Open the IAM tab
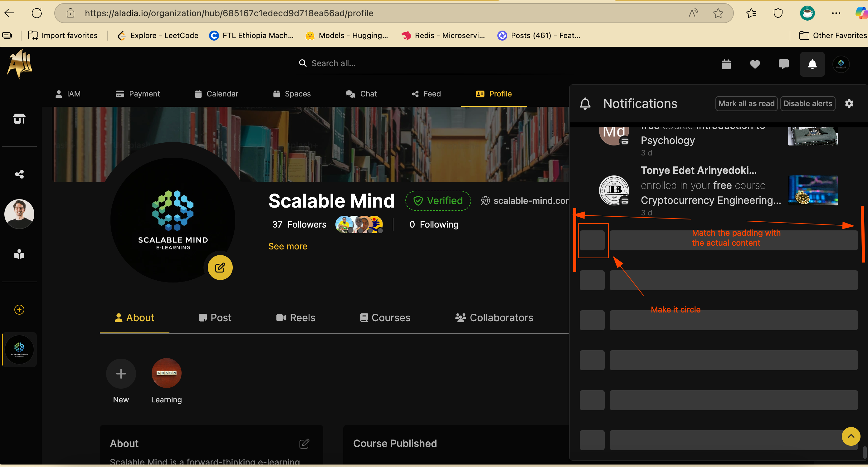The image size is (868, 467). [68, 94]
